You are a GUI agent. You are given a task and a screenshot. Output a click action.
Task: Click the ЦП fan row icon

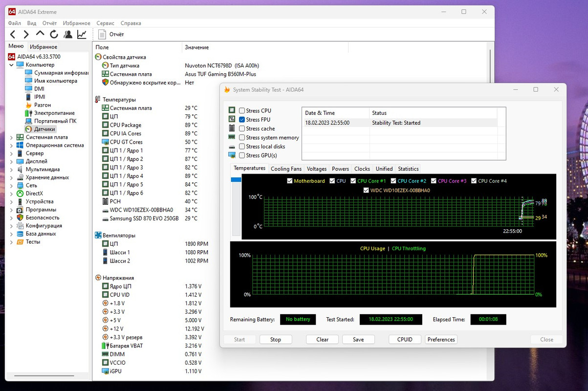coord(105,244)
